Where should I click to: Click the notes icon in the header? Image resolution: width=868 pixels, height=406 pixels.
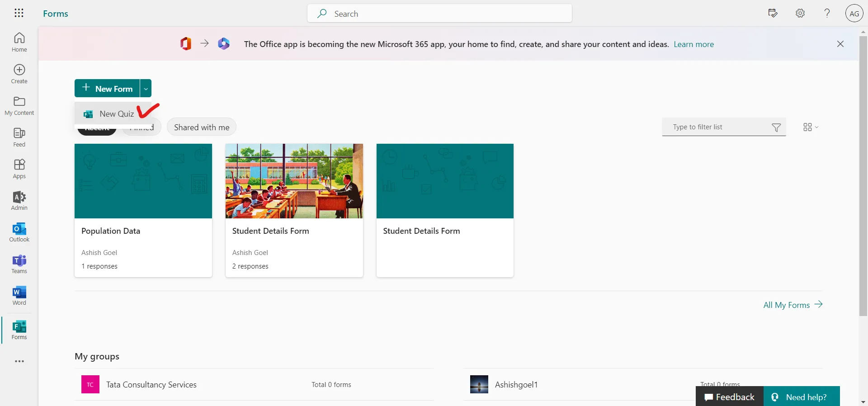click(773, 13)
